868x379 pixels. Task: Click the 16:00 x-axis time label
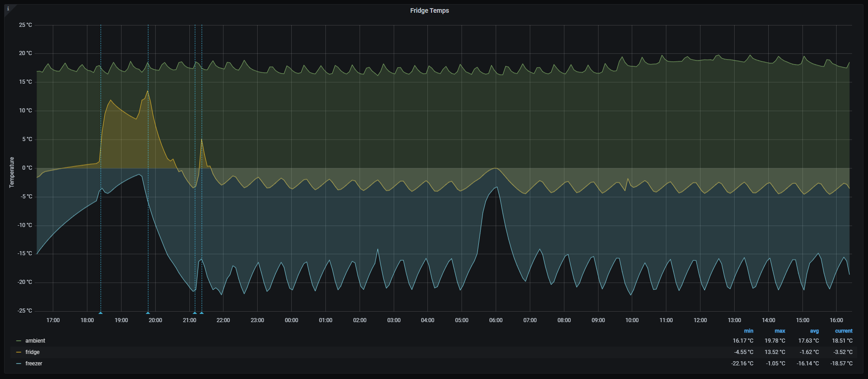[836, 320]
